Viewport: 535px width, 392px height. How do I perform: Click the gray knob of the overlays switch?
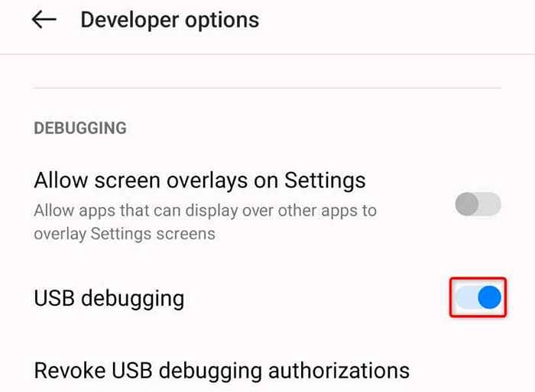pos(467,204)
